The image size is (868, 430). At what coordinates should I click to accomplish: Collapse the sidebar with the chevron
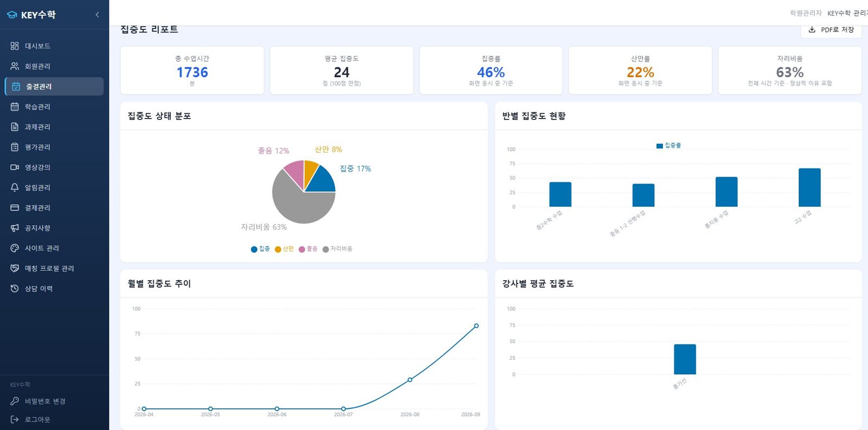coord(97,15)
